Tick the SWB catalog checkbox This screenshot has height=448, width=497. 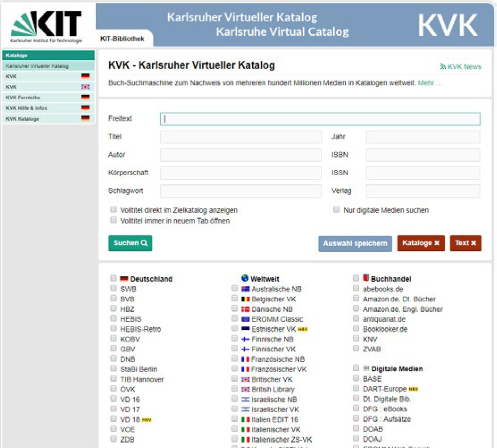pyautogui.click(x=113, y=288)
